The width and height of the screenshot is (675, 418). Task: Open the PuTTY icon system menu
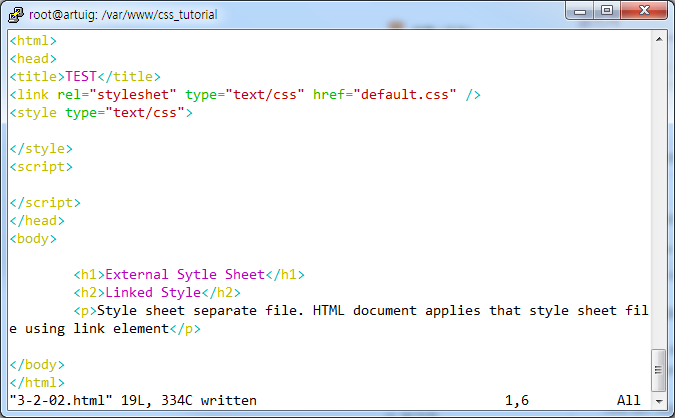[x=15, y=15]
